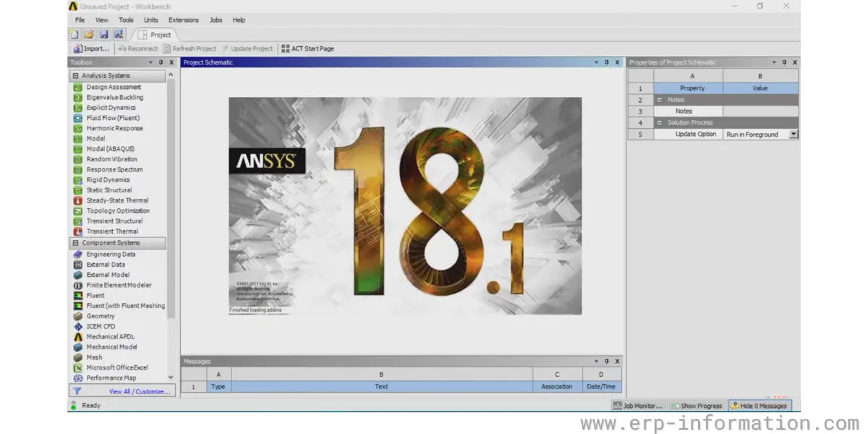Select the Modal analysis icon
The height and width of the screenshot is (434, 868).
click(x=78, y=138)
